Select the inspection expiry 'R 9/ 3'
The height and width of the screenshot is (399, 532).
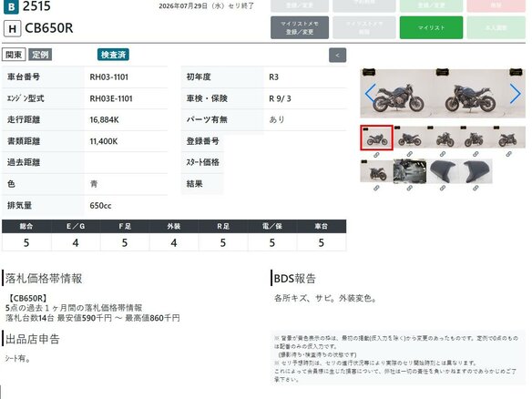coord(280,98)
